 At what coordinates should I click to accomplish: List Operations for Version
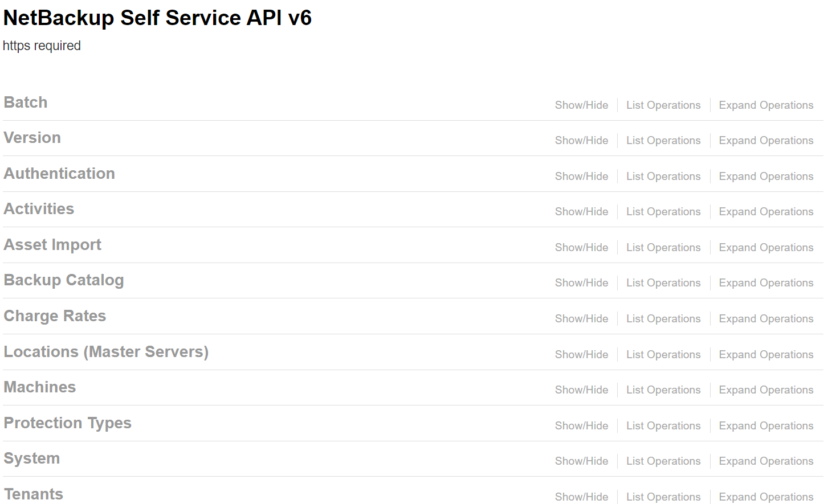tap(663, 141)
